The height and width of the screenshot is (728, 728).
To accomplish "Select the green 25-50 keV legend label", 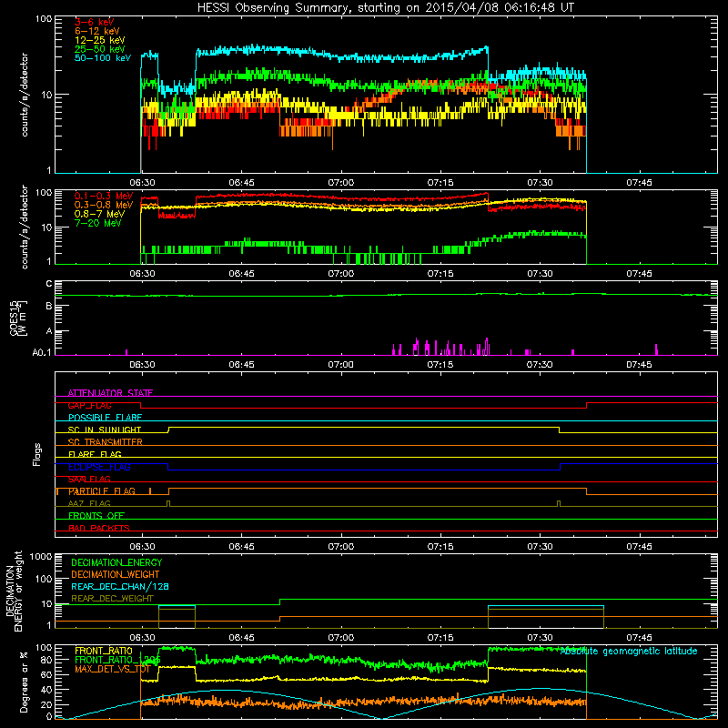I will (x=99, y=49).
